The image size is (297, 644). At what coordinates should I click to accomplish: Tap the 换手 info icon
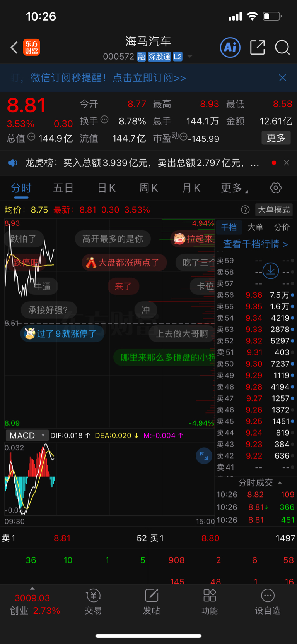[x=104, y=120]
